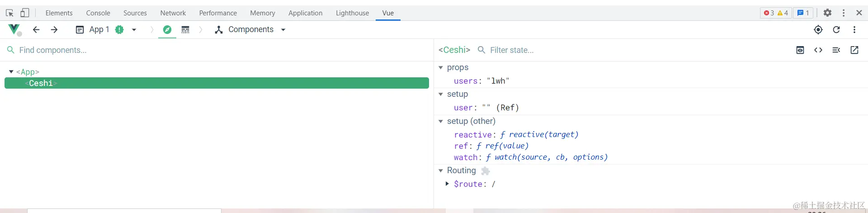Switch to the Network tab
Viewport: 868px width, 213px height.
click(x=173, y=13)
